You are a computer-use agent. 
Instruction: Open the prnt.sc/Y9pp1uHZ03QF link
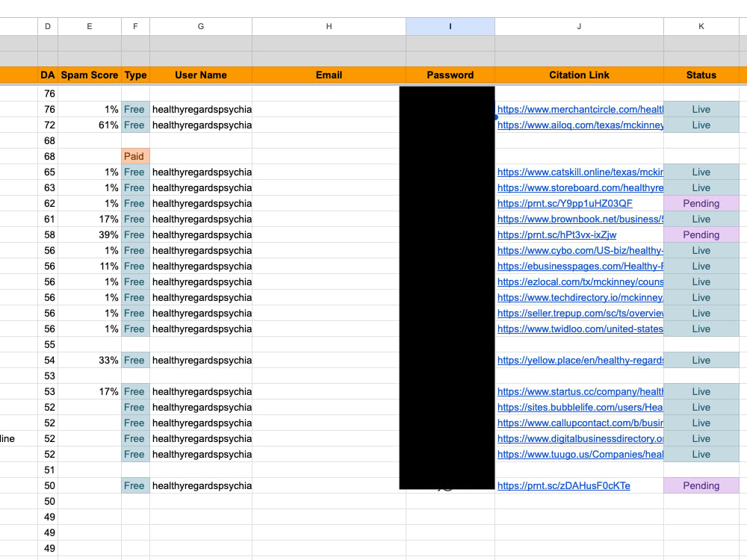click(565, 203)
